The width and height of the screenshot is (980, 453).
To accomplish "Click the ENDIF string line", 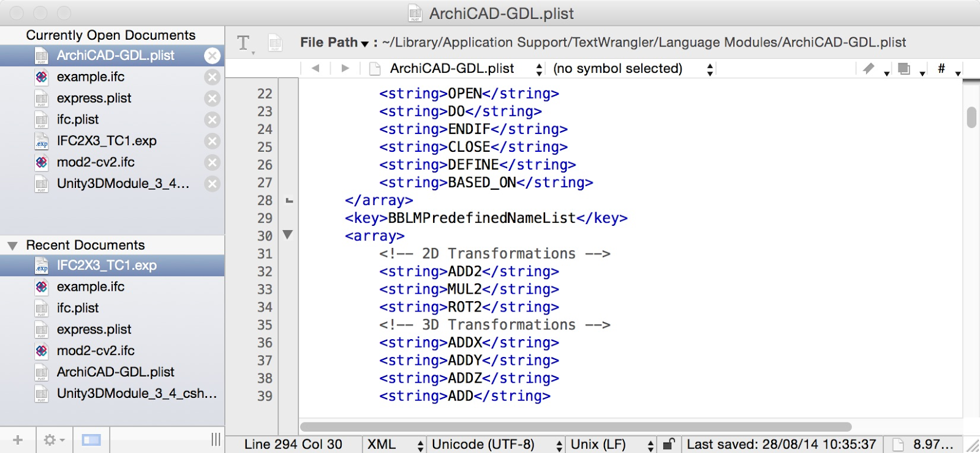I will 473,130.
